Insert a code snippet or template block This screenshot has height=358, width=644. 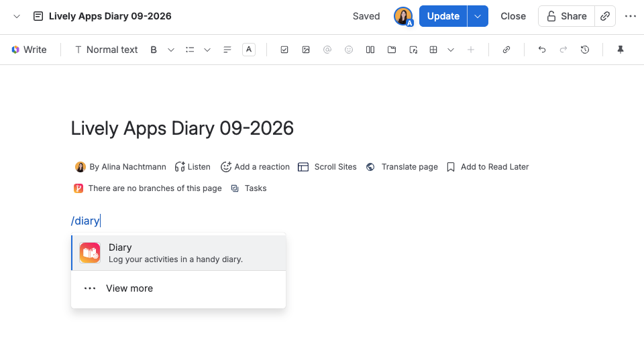(x=413, y=50)
